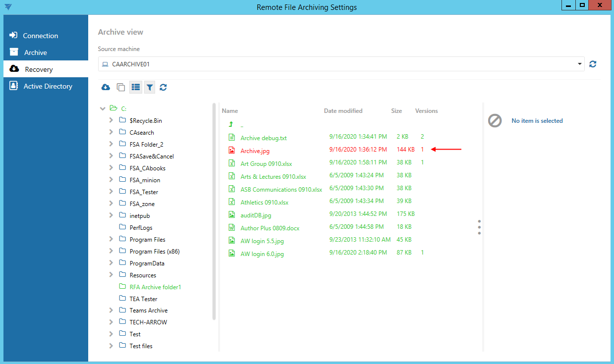
Task: Toggle the filter funnel button
Action: (x=150, y=88)
